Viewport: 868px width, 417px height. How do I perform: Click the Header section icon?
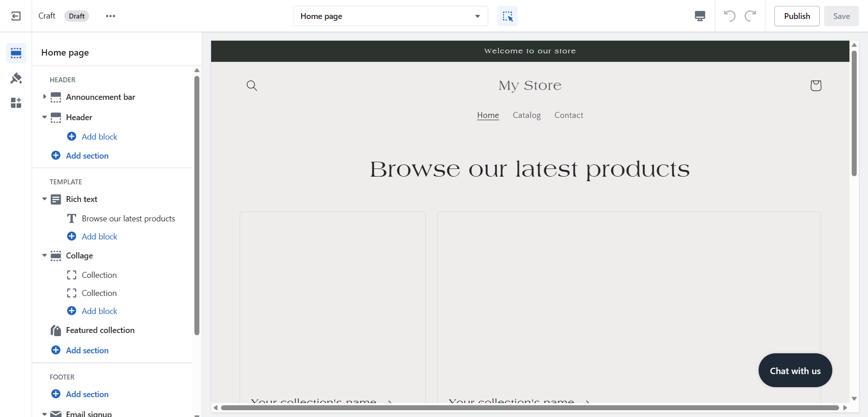(x=56, y=117)
